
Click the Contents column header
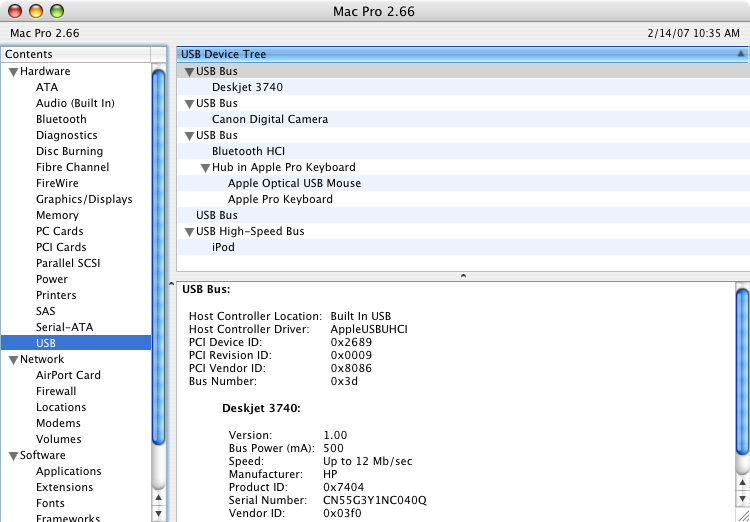pos(76,54)
